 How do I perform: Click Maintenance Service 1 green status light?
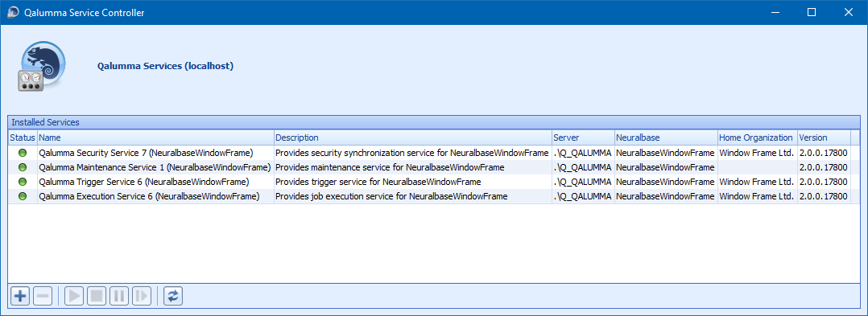(23, 166)
